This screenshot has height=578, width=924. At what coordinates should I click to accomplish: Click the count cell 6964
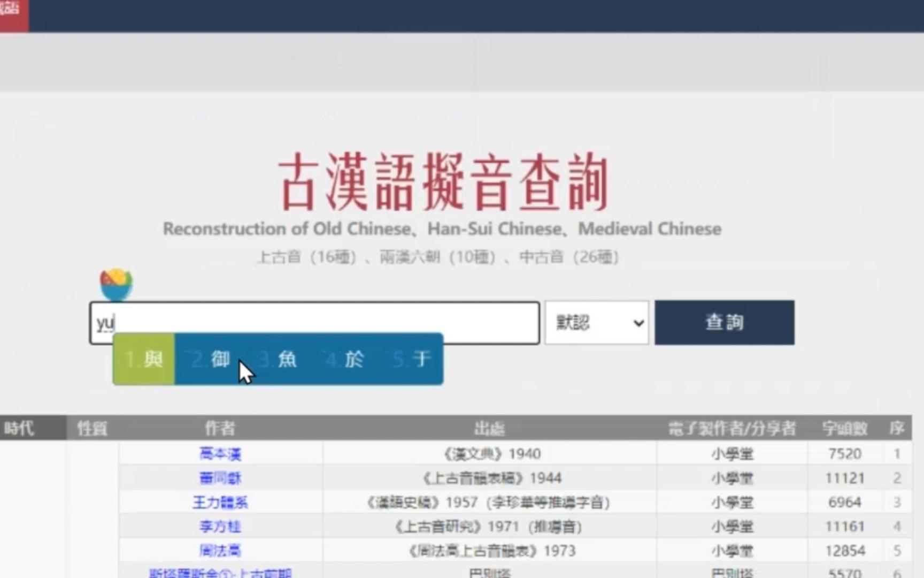pos(845,502)
